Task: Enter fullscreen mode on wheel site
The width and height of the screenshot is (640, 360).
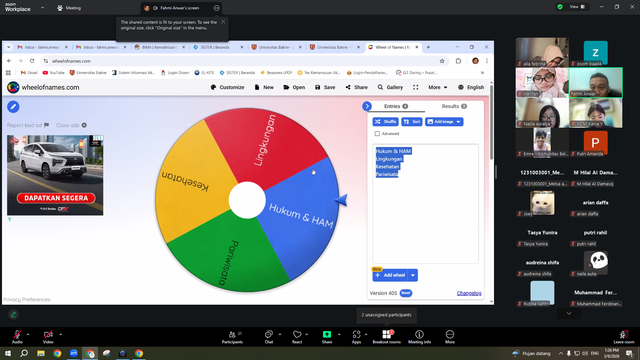Action: tap(416, 87)
